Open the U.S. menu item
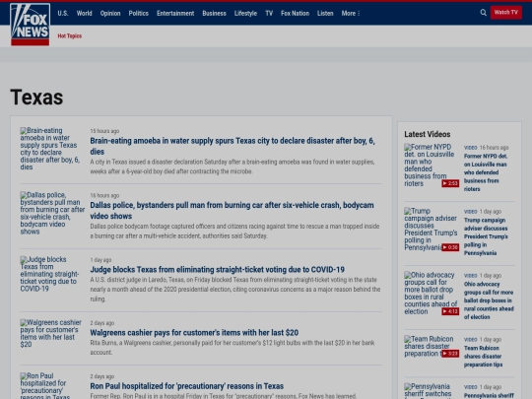Viewport: 532px width, 399px height. tap(63, 13)
